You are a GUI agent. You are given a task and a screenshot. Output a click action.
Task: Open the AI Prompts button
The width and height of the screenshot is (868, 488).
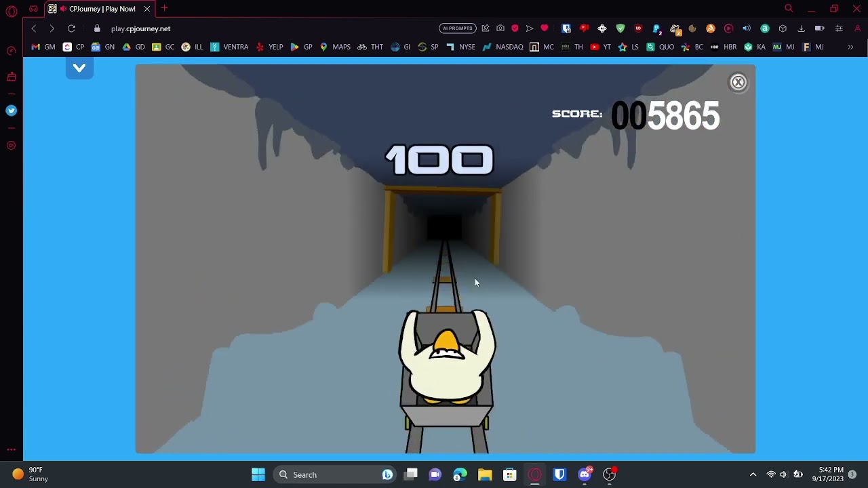click(x=458, y=28)
